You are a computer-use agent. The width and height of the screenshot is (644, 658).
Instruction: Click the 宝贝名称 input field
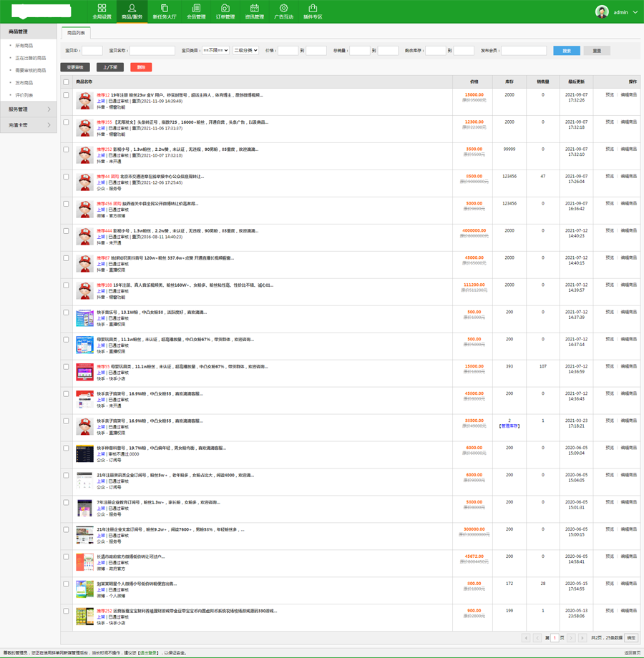coord(152,51)
